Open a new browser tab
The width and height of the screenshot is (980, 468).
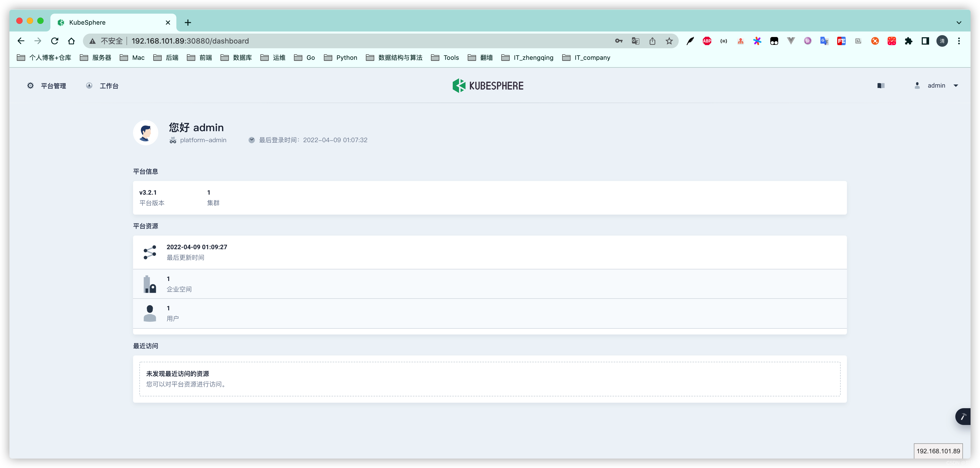coord(188,23)
